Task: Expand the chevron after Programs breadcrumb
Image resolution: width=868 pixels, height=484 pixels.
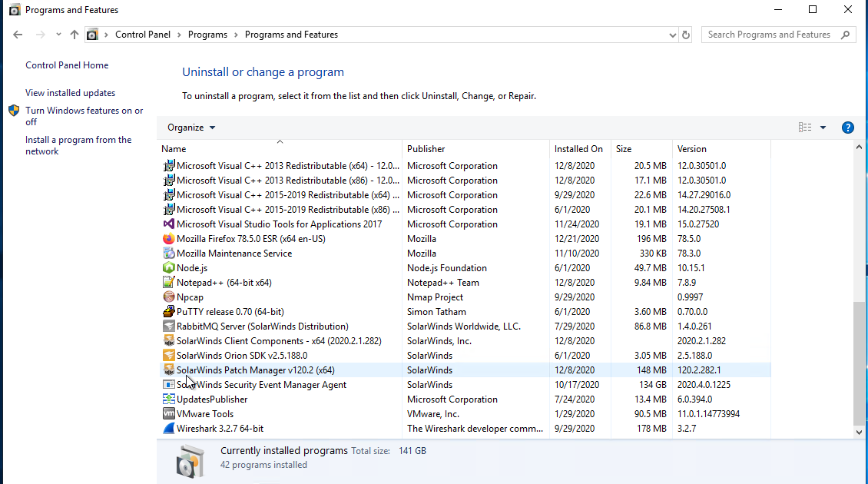Action: coord(236,35)
